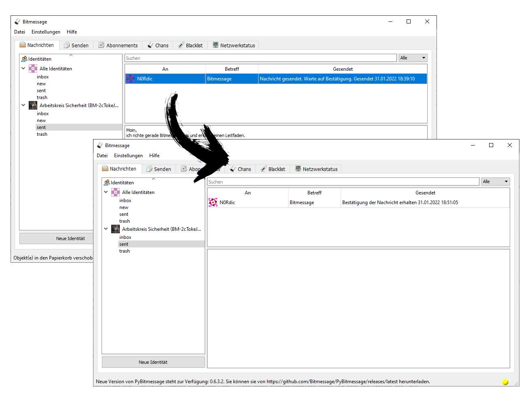532x403 pixels.
Task: Click 'Bestätigung der Nachricht erhalten' cell
Action: 425,203
